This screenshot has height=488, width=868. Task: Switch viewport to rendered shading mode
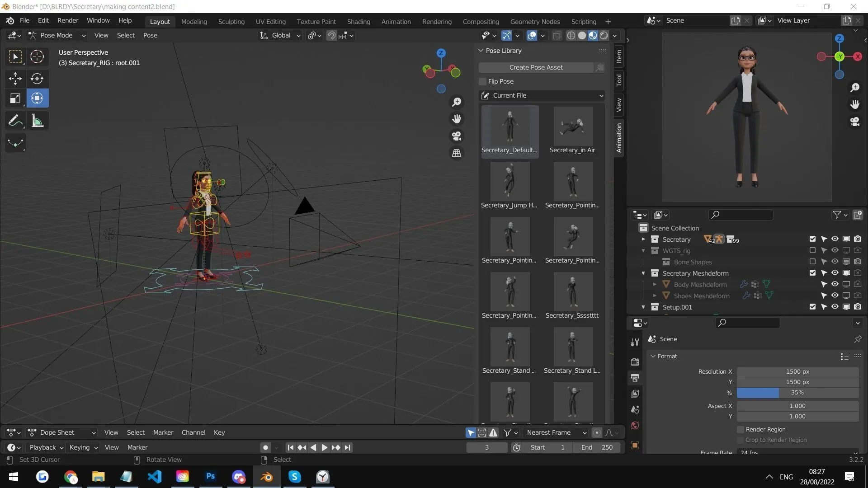tap(603, 35)
